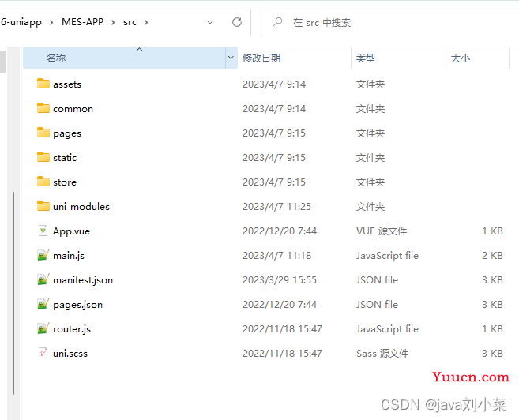
Task: Select the uni_modules folder name
Action: point(81,207)
